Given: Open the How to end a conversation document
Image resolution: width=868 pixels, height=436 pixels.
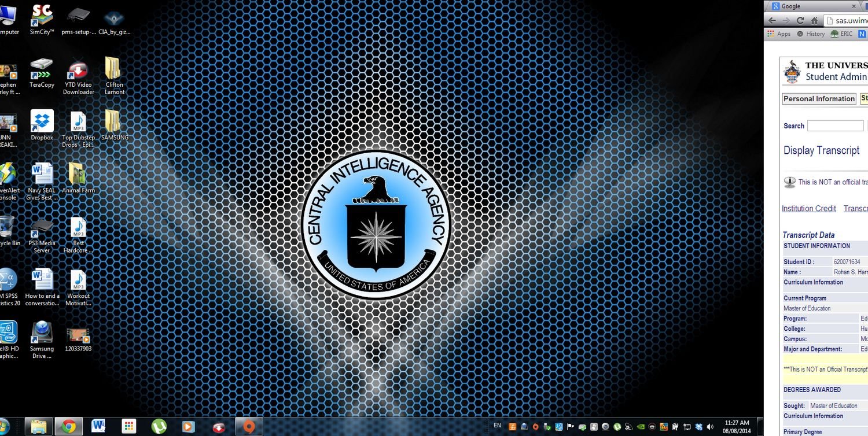Looking at the screenshot, I should [42, 287].
